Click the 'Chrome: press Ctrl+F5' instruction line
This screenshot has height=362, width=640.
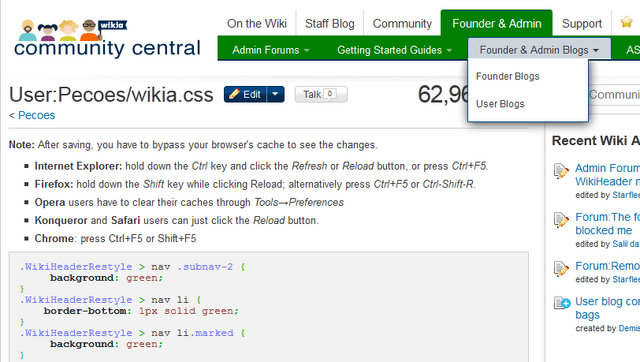[115, 238]
